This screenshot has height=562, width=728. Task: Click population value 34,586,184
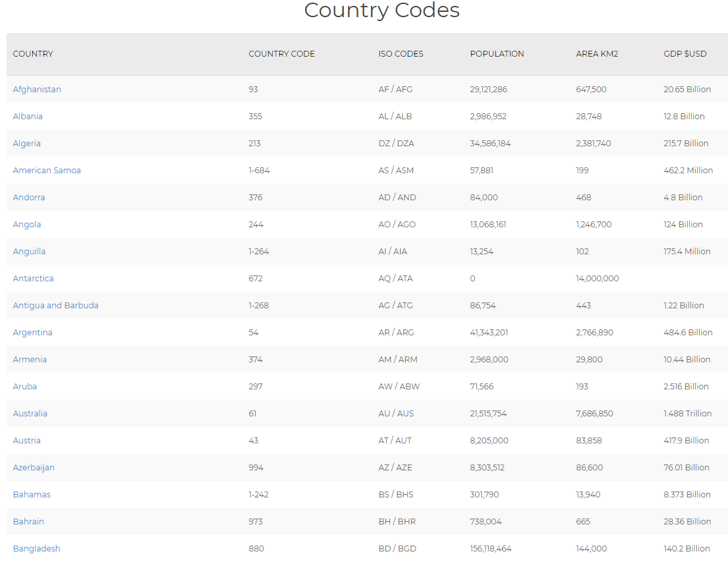pos(490,143)
